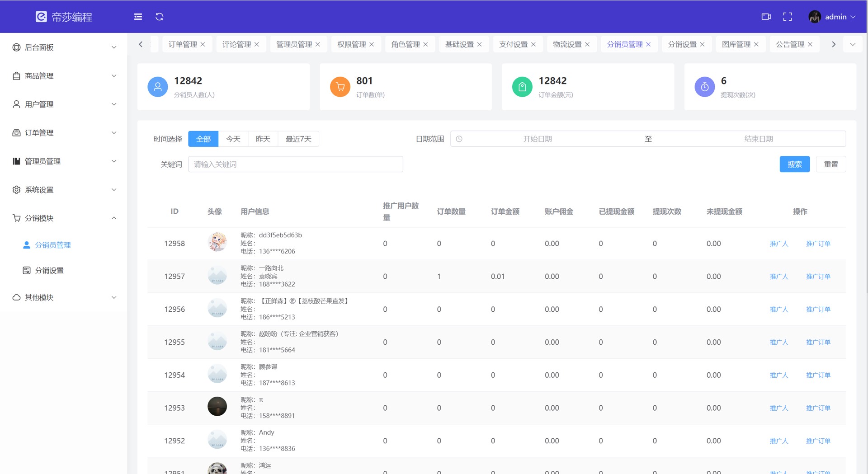The height and width of the screenshot is (474, 868).
Task: Click the refresh icon in header
Action: tap(160, 17)
